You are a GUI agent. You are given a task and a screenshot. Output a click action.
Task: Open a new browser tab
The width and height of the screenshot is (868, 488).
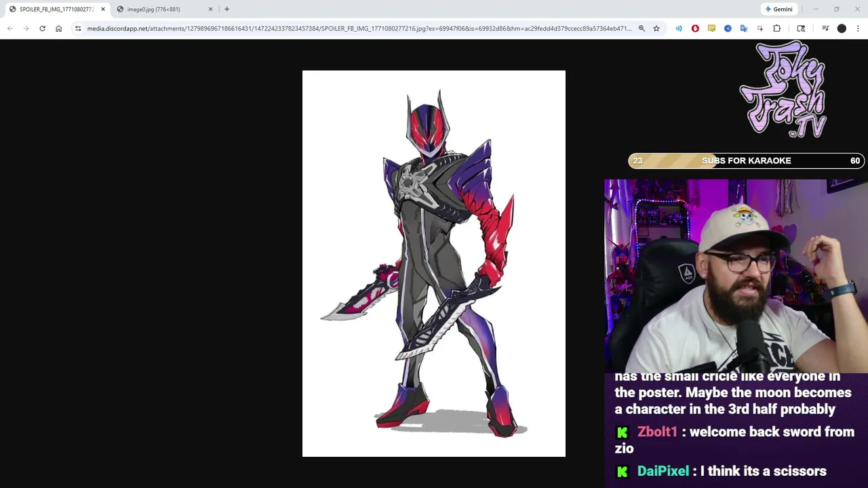click(x=226, y=9)
